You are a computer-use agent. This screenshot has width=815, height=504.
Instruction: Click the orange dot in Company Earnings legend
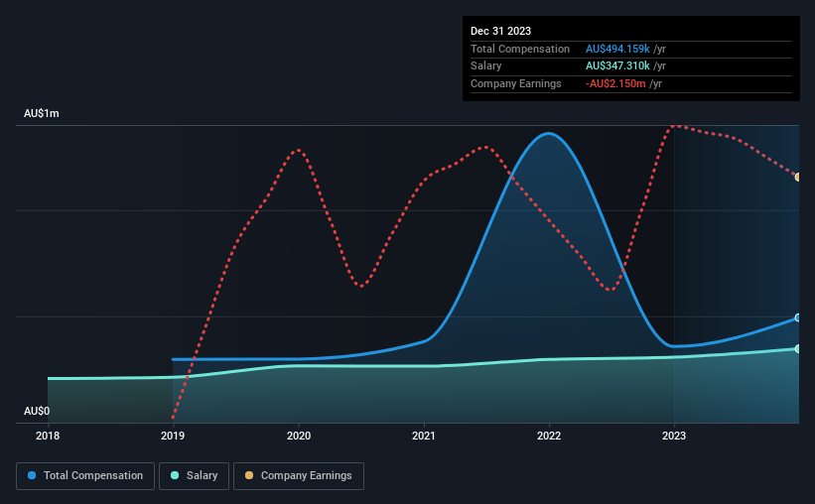point(249,475)
